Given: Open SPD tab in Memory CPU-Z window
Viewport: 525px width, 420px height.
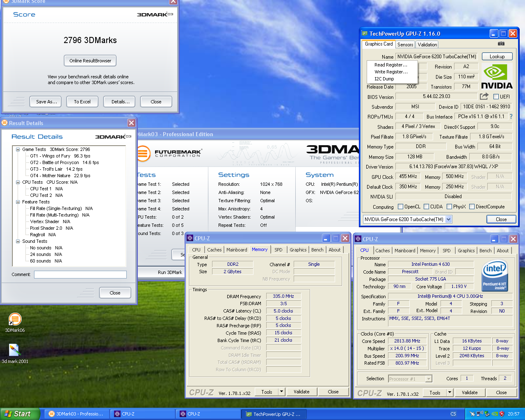Looking at the screenshot, I should coord(278,250).
